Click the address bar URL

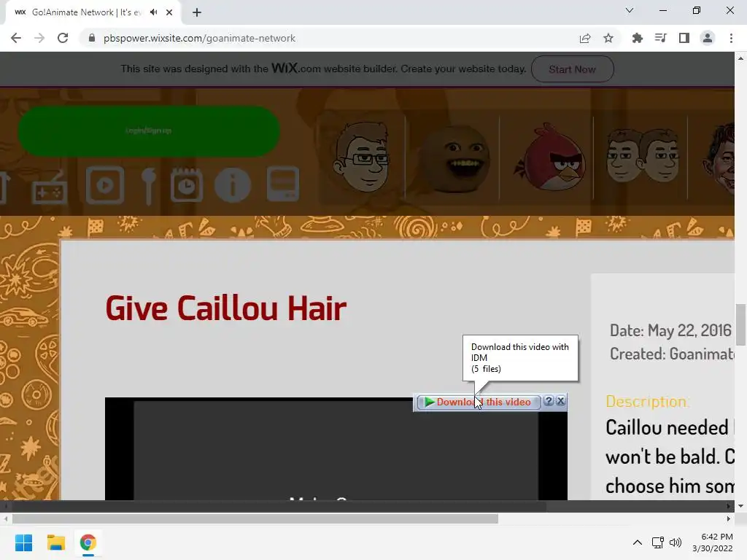(199, 38)
